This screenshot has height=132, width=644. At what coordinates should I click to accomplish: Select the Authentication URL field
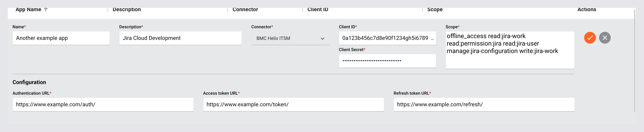(x=103, y=104)
